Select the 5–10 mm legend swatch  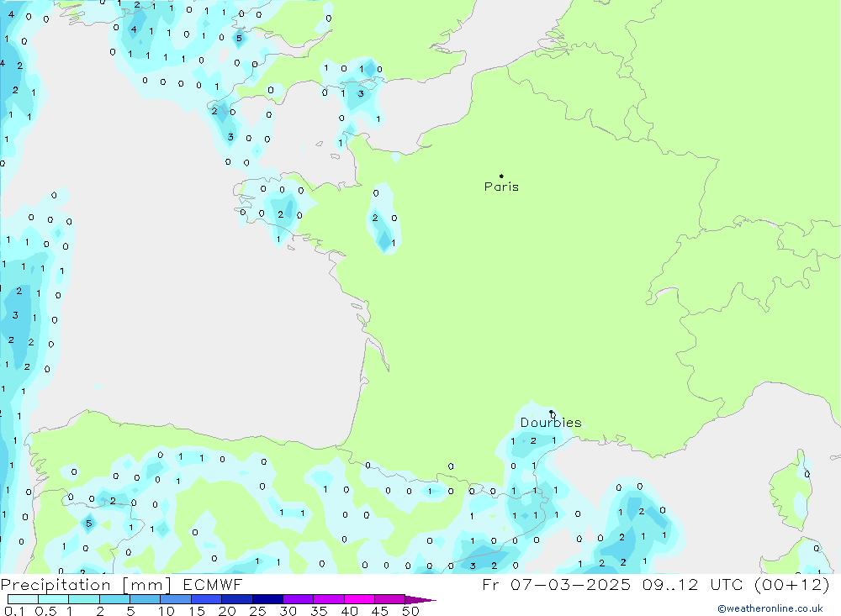tap(145, 599)
